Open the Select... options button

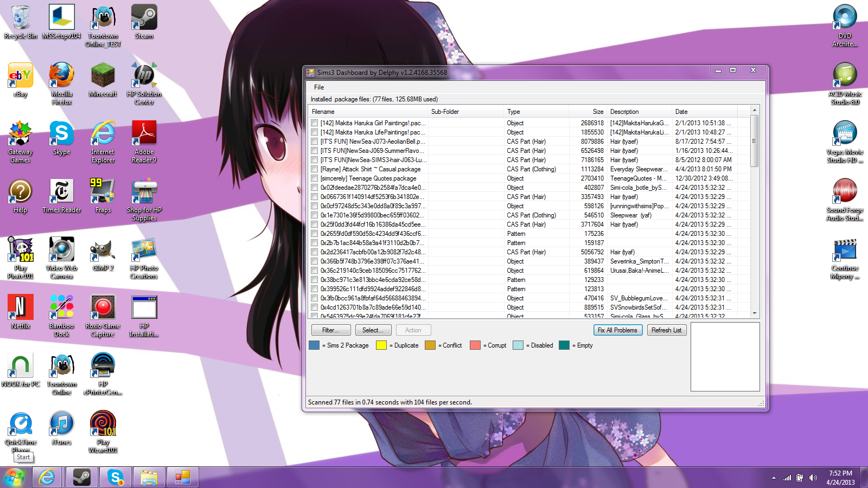pos(373,330)
